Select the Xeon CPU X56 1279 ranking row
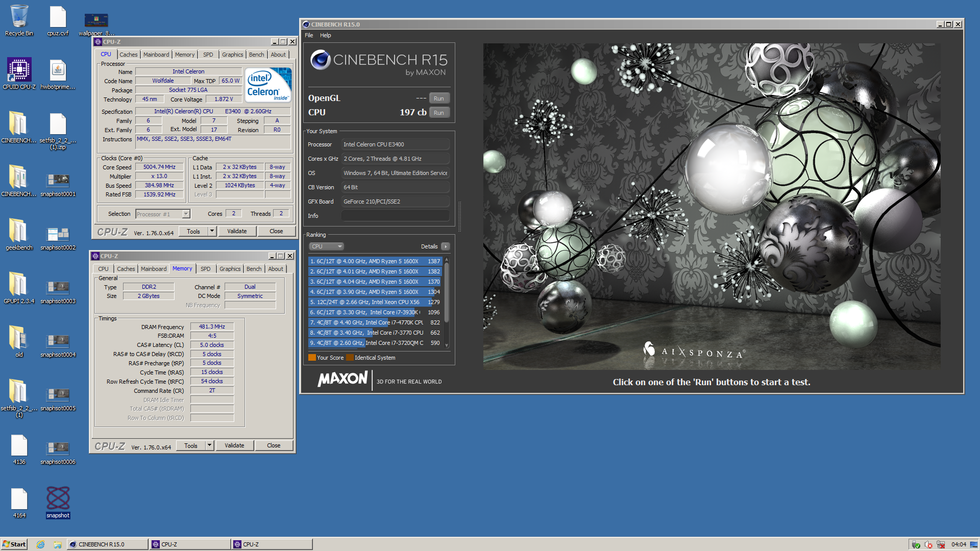The height and width of the screenshot is (551, 980). (375, 302)
